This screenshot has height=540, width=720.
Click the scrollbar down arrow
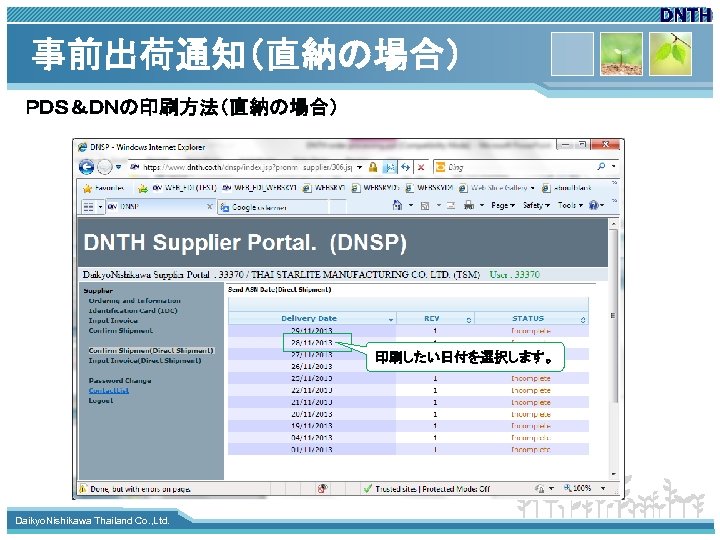click(613, 474)
